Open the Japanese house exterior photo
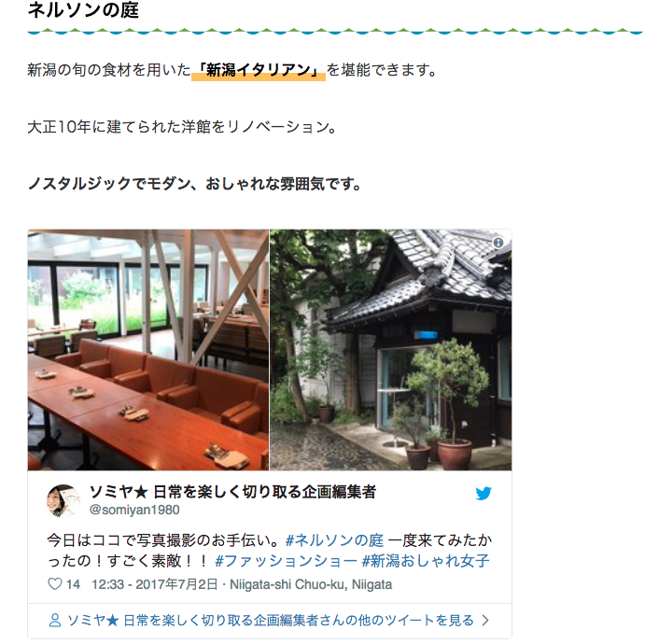This screenshot has height=644, width=659. (x=390, y=350)
